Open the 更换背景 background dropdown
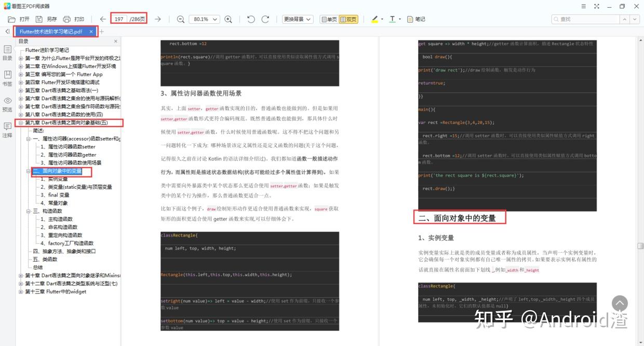644x346 pixels. point(298,19)
